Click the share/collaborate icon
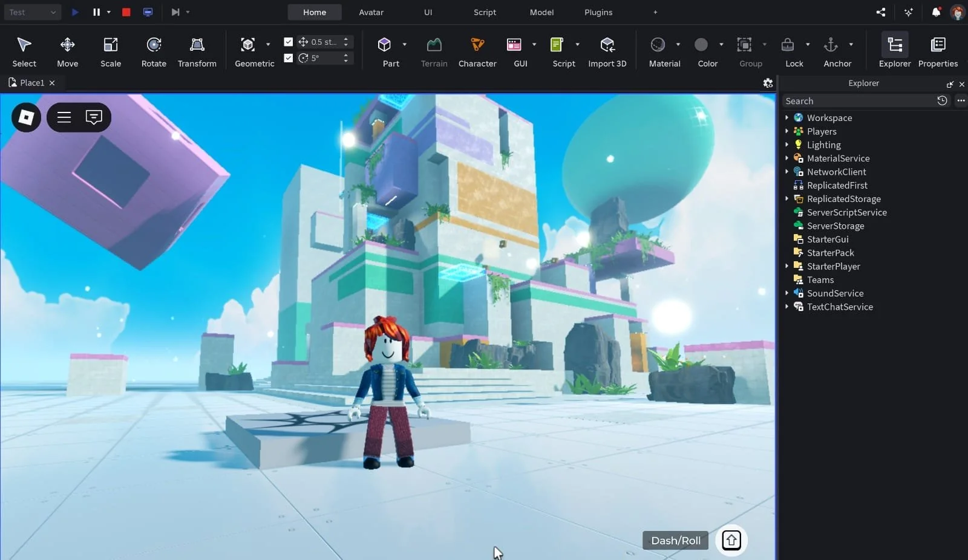The width and height of the screenshot is (968, 560). (x=881, y=12)
